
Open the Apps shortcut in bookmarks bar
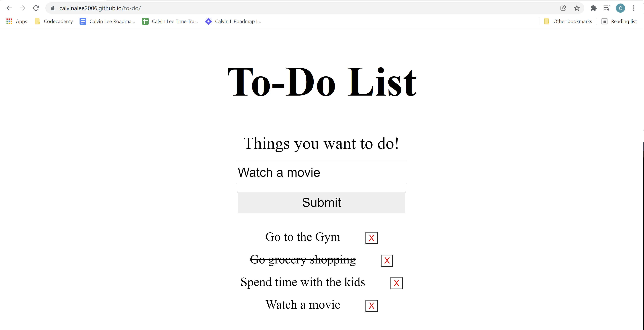click(17, 21)
